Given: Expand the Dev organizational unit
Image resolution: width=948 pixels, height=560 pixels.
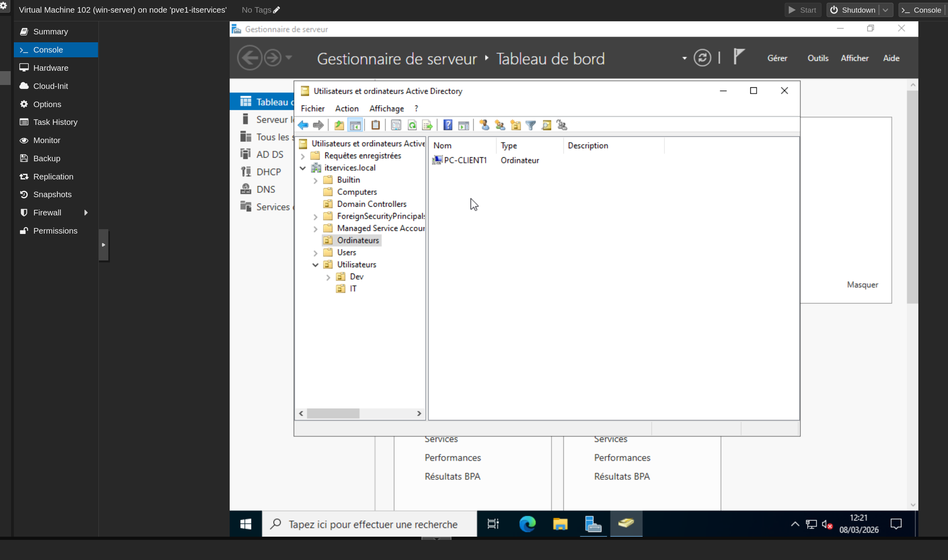Looking at the screenshot, I should (x=328, y=277).
